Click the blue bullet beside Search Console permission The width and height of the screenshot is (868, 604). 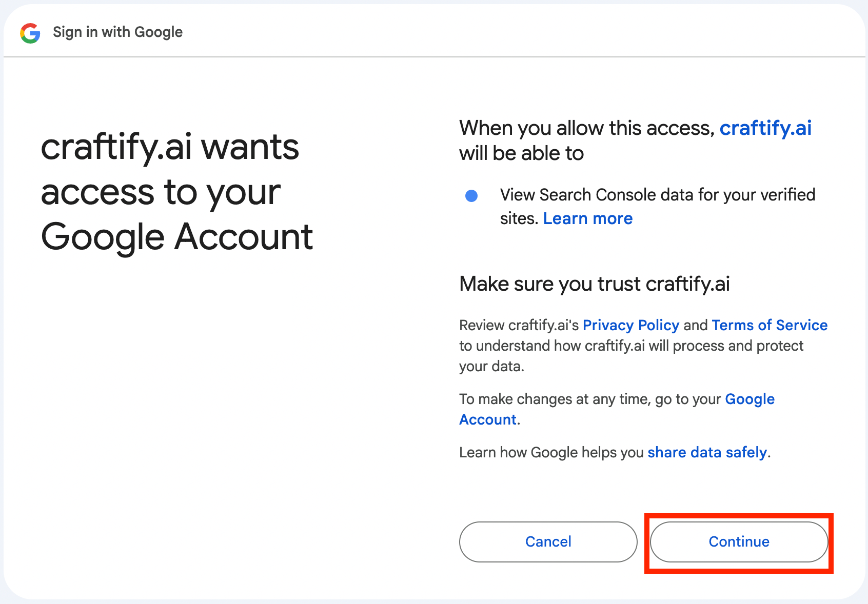tap(471, 196)
